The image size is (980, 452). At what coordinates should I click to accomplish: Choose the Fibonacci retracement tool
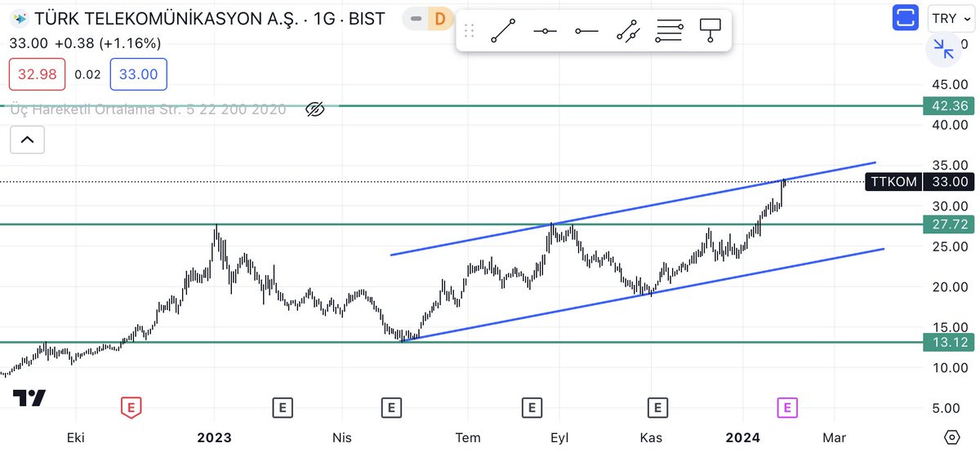point(669,31)
